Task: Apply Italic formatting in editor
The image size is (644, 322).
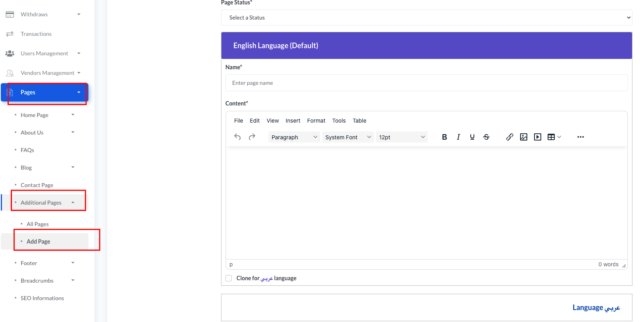Action: coord(458,137)
